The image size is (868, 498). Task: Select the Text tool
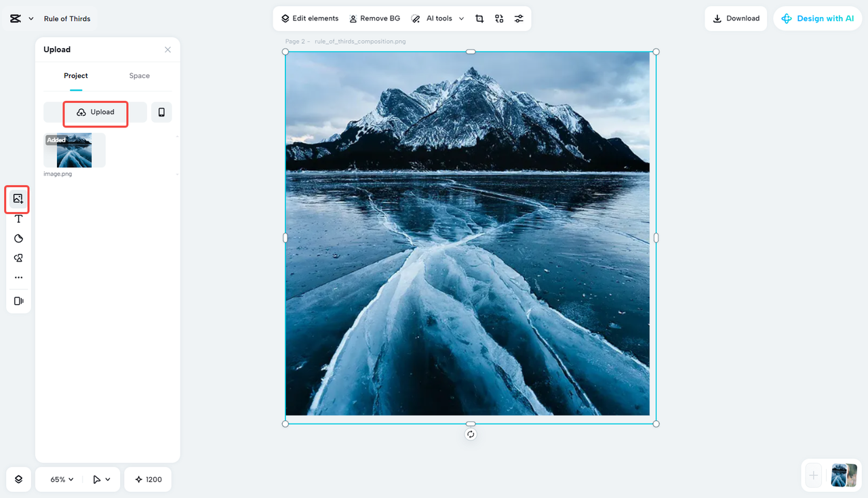18,218
